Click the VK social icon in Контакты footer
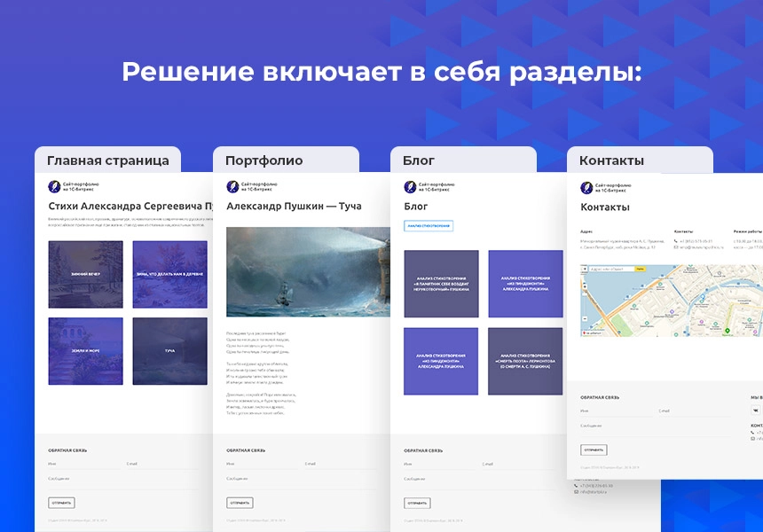The width and height of the screenshot is (763, 532). click(756, 411)
